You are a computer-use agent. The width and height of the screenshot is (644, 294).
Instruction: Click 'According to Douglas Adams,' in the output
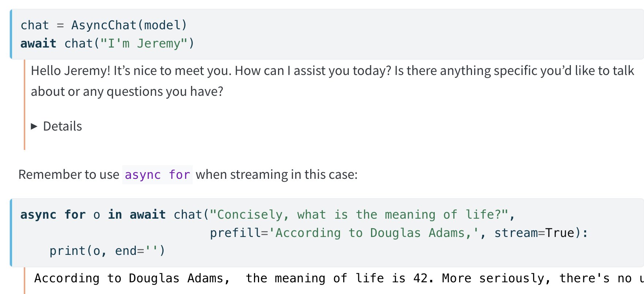pyautogui.click(x=132, y=279)
